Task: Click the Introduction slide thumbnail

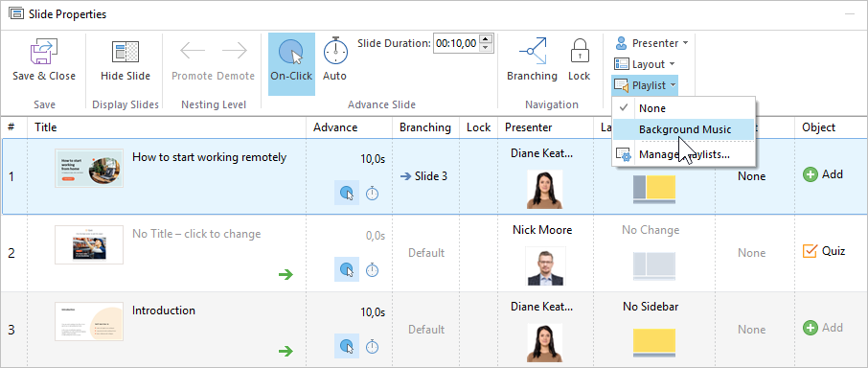Action: click(x=89, y=321)
